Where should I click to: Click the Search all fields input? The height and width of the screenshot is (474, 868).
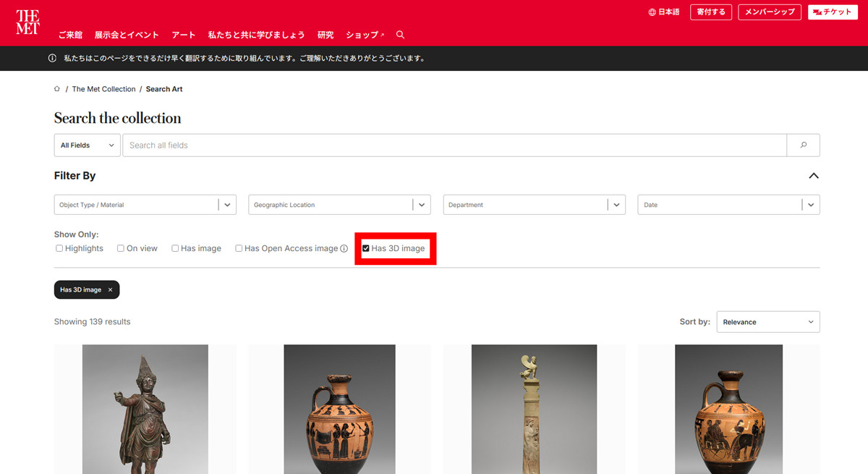[454, 145]
